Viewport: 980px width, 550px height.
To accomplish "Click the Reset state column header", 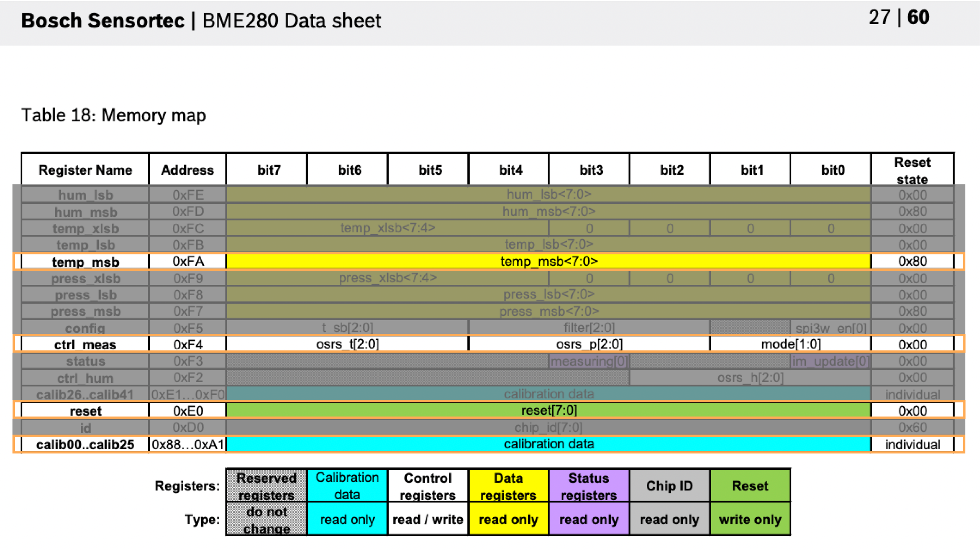I will 912,170.
